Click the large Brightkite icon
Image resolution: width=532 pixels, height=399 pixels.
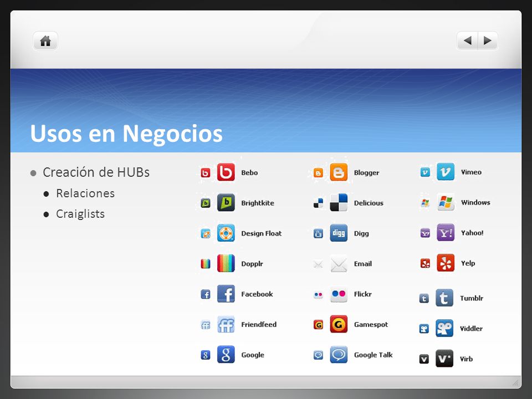click(226, 203)
